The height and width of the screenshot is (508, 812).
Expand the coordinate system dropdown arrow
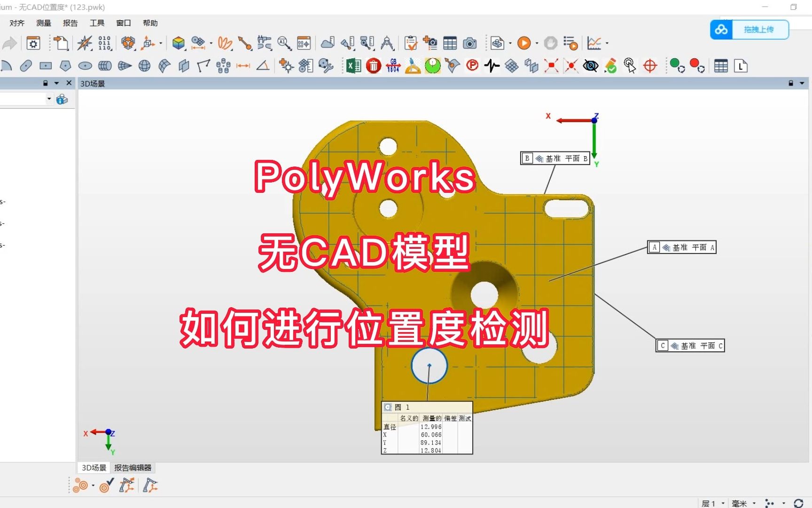pyautogui.click(x=161, y=44)
